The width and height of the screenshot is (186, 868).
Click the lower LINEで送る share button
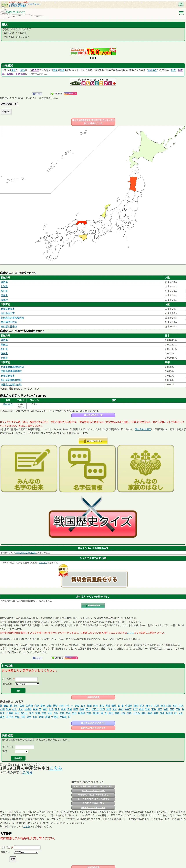point(57,658)
